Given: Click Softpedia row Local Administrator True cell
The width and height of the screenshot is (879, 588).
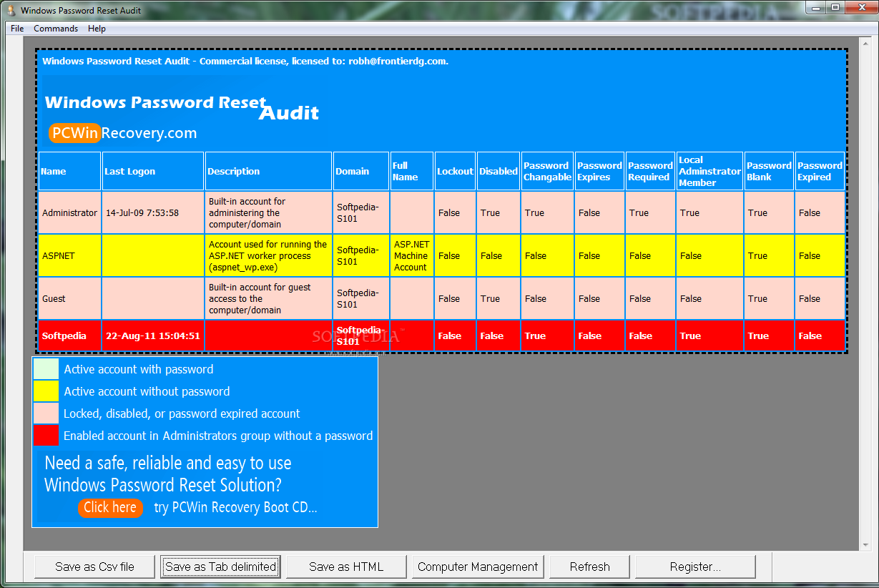Looking at the screenshot, I should pyautogui.click(x=710, y=335).
